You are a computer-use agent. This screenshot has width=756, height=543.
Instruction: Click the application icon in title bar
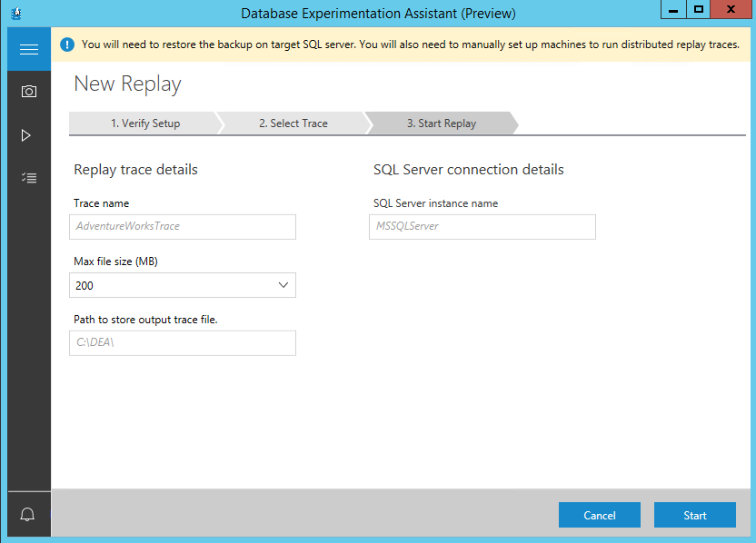15,13
